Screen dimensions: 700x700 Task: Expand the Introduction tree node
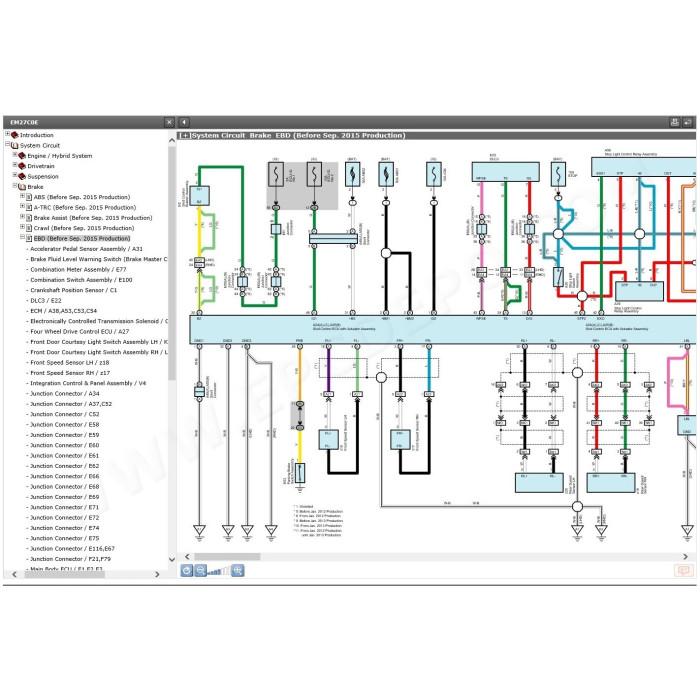(x=7, y=134)
